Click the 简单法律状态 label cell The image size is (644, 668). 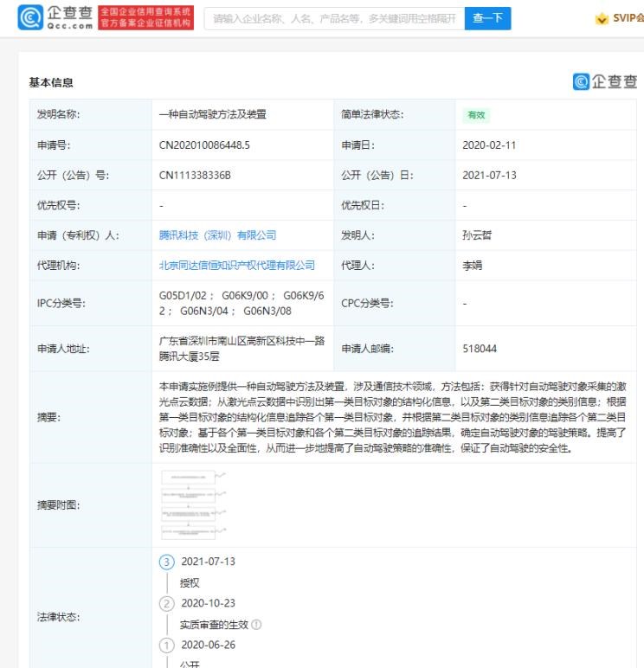(x=395, y=114)
